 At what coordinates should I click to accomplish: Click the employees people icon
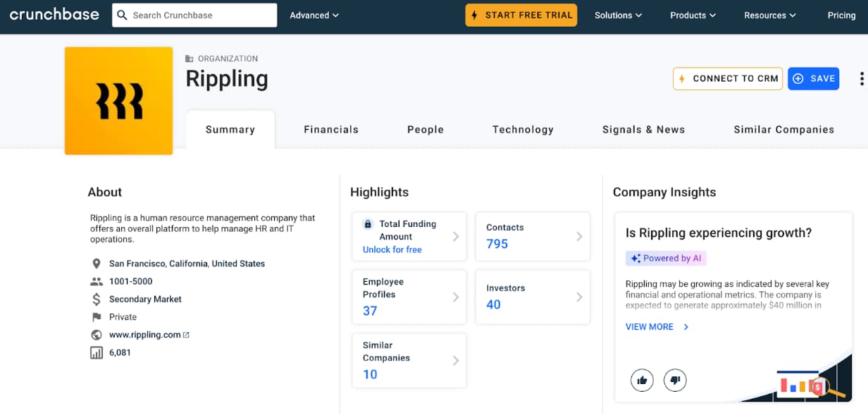(x=97, y=281)
